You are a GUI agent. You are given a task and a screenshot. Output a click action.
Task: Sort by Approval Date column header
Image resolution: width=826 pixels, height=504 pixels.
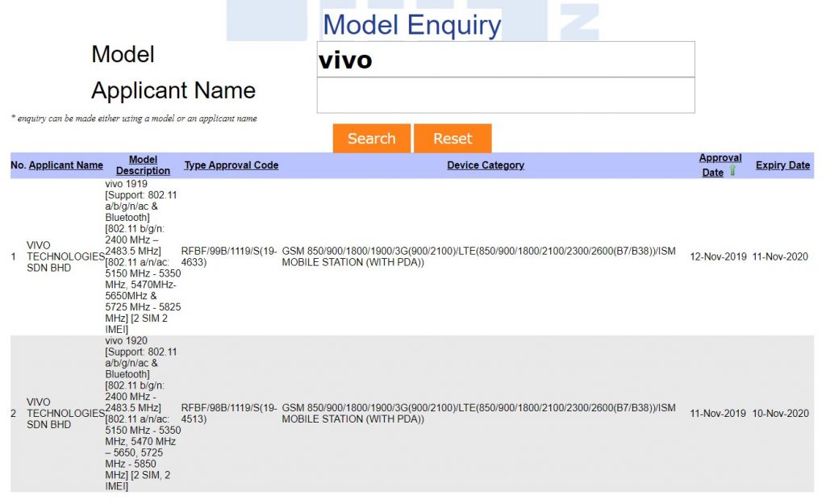pyautogui.click(x=720, y=165)
